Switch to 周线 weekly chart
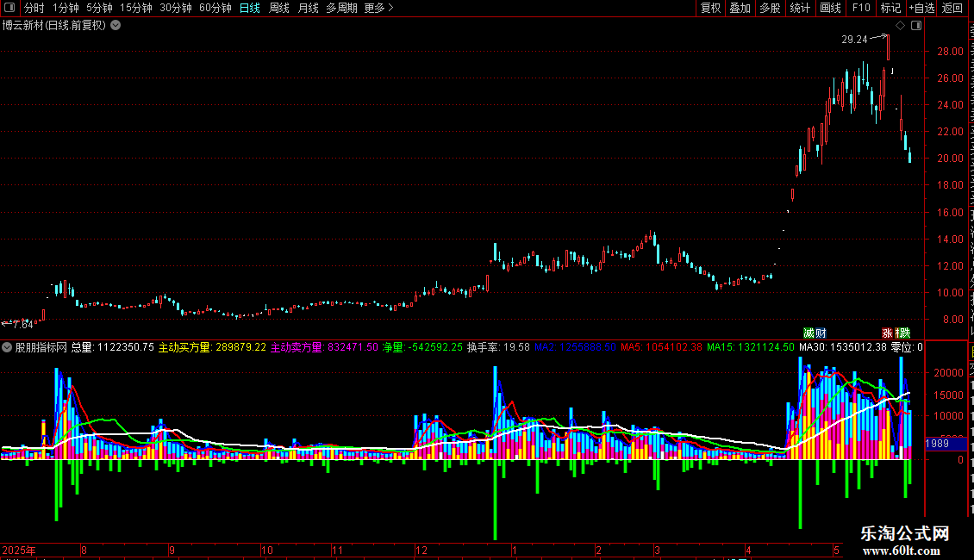 coord(279,8)
